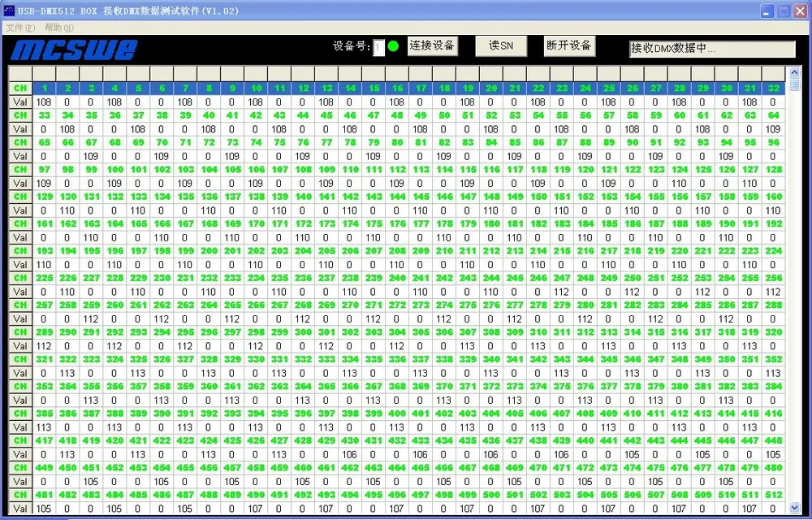
Task: Click value 108 under channel 34
Action: pyautogui.click(x=67, y=129)
